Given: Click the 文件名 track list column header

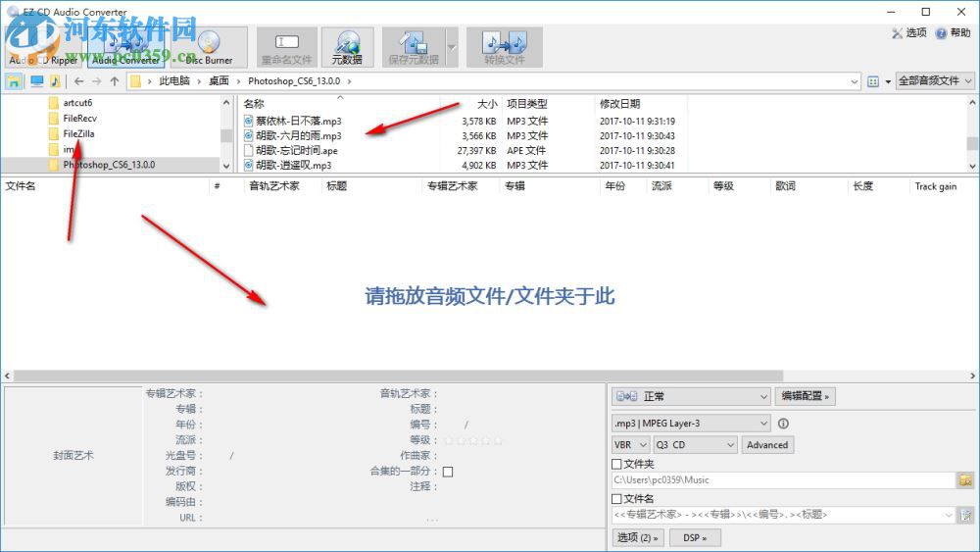Looking at the screenshot, I should click(106, 185).
